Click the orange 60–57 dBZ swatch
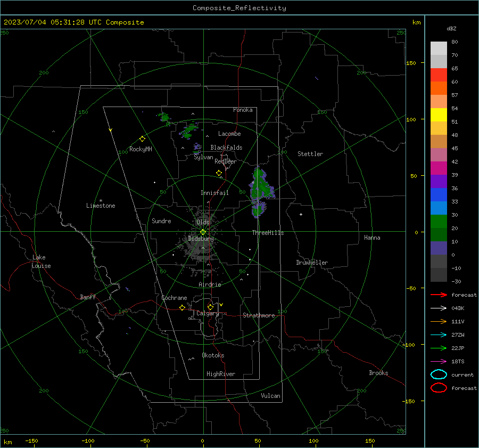479x448 pixels. coord(439,88)
